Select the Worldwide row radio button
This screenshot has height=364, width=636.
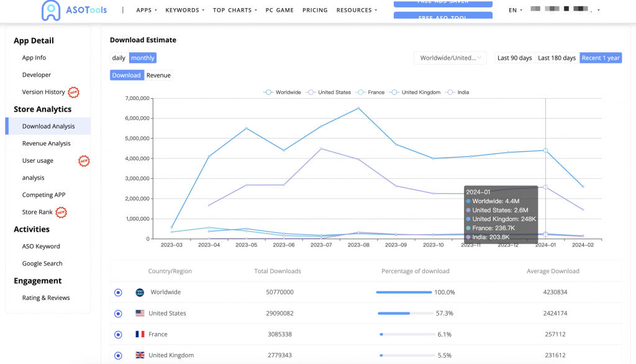click(x=118, y=293)
